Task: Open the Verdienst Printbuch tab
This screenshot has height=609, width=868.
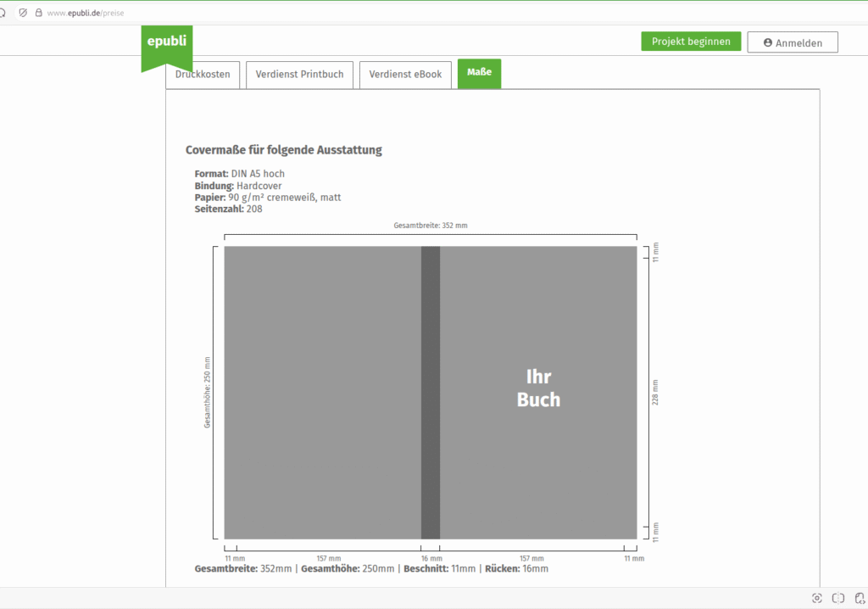Action: (299, 75)
